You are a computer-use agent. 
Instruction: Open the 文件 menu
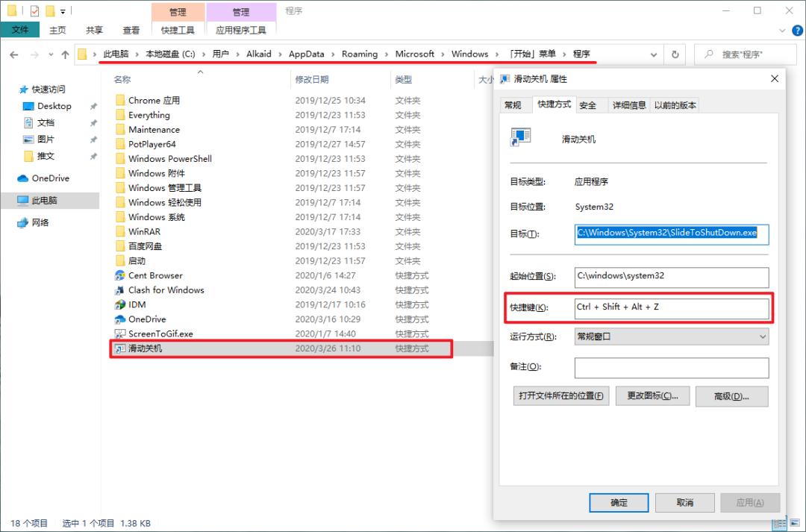click(x=20, y=30)
